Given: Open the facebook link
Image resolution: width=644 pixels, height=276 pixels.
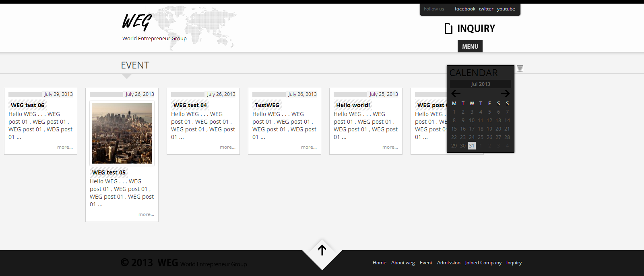Looking at the screenshot, I should 465,9.
